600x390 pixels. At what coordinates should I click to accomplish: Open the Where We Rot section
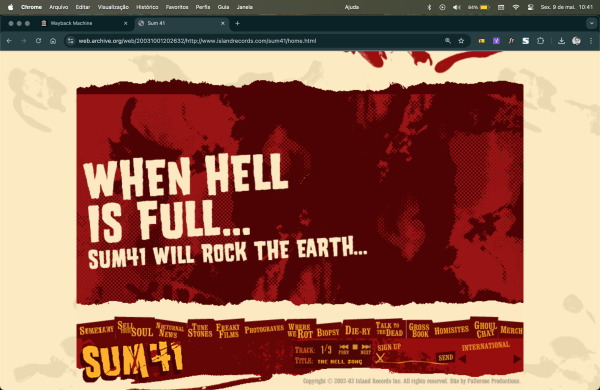[x=300, y=331]
